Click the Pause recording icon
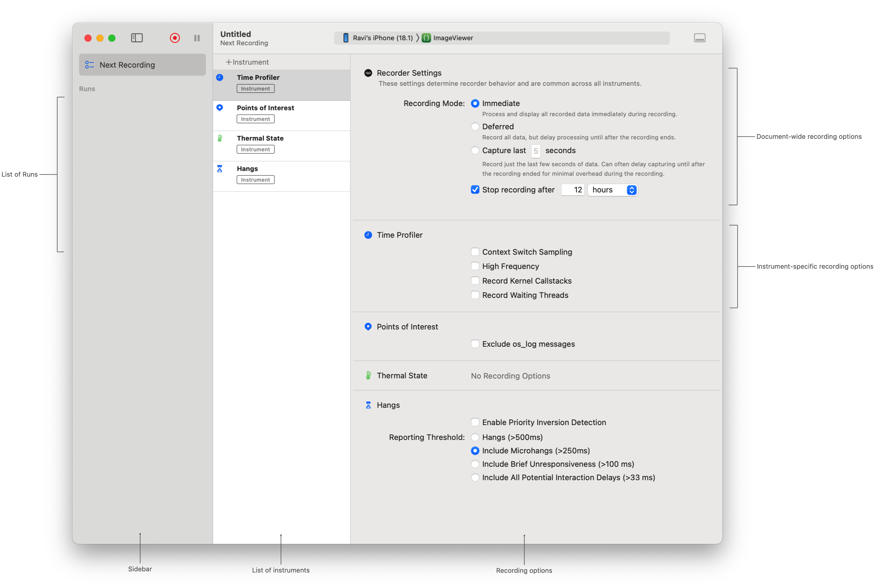Viewport: 875px width, 588px height. (x=197, y=38)
